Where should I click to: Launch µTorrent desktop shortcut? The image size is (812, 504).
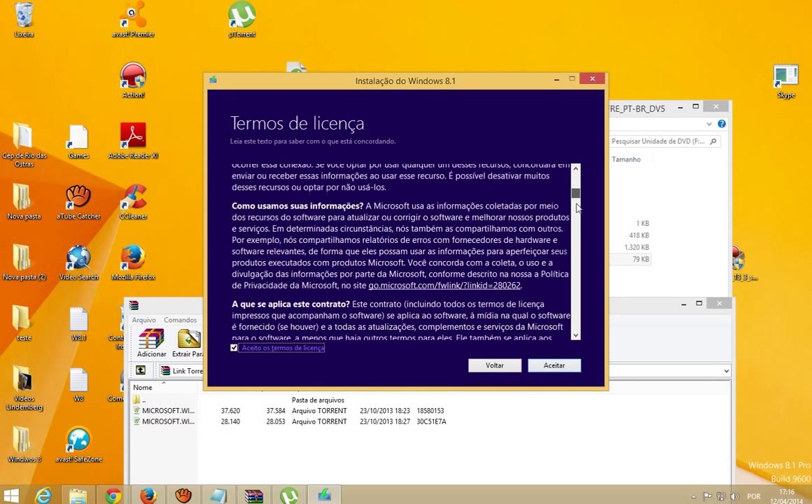pos(241,20)
